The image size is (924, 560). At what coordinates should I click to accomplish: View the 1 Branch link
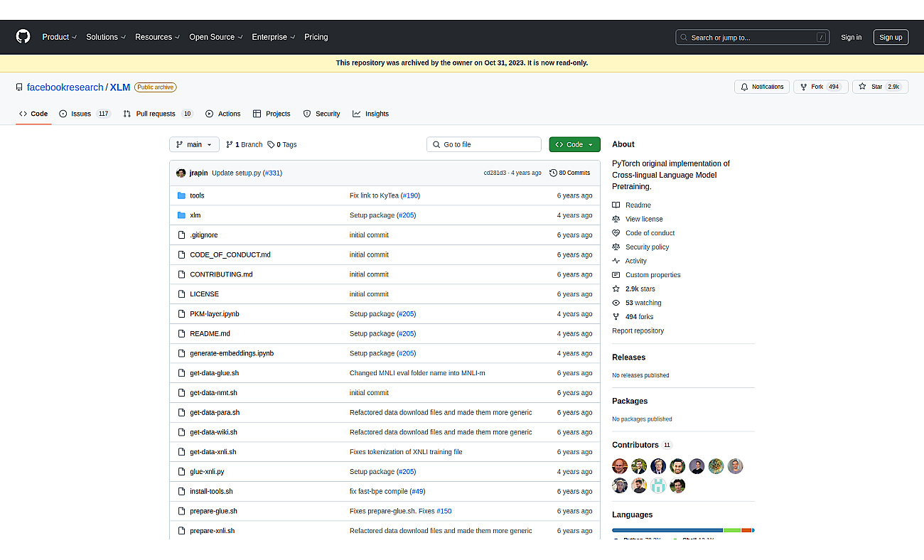tap(245, 144)
